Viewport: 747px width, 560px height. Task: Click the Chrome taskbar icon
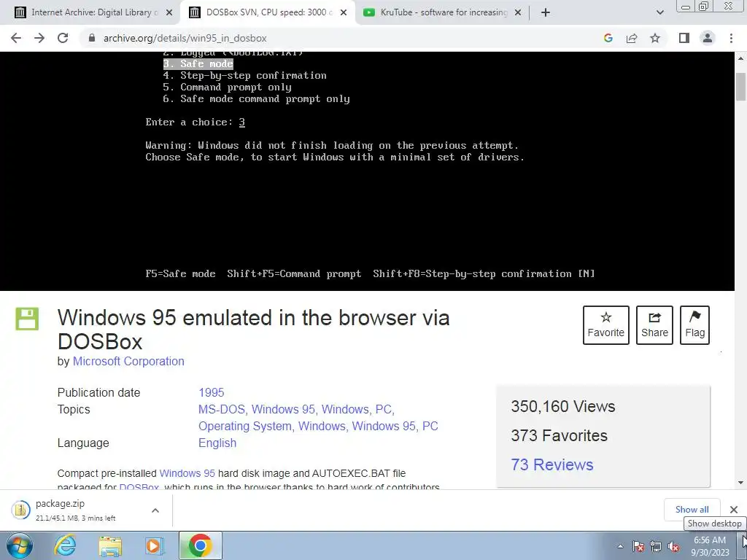pyautogui.click(x=200, y=545)
